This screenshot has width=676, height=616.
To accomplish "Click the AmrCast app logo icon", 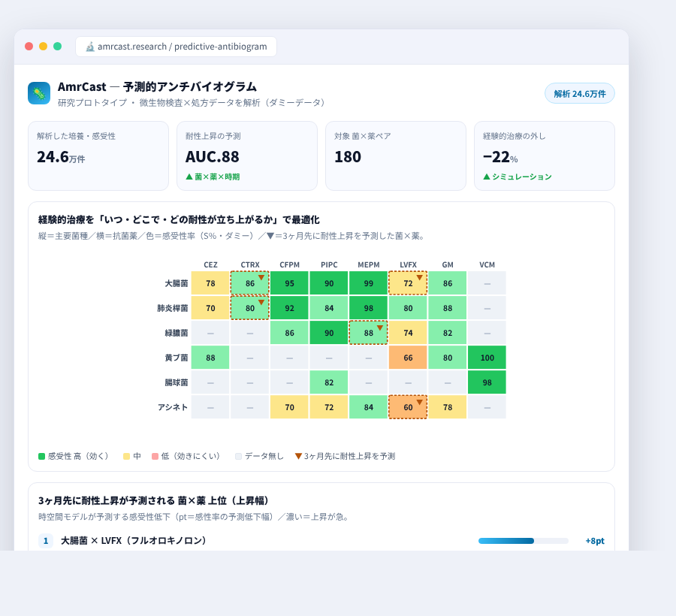I will 39,93.
